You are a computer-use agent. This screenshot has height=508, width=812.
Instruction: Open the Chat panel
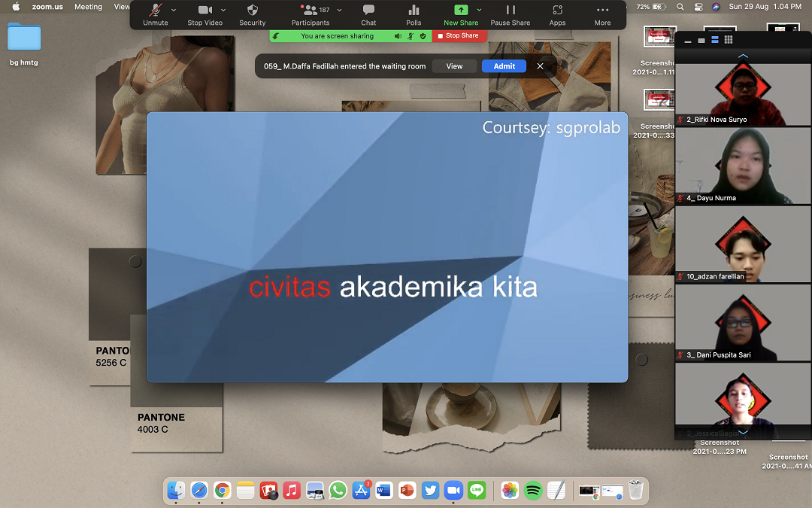click(368, 14)
